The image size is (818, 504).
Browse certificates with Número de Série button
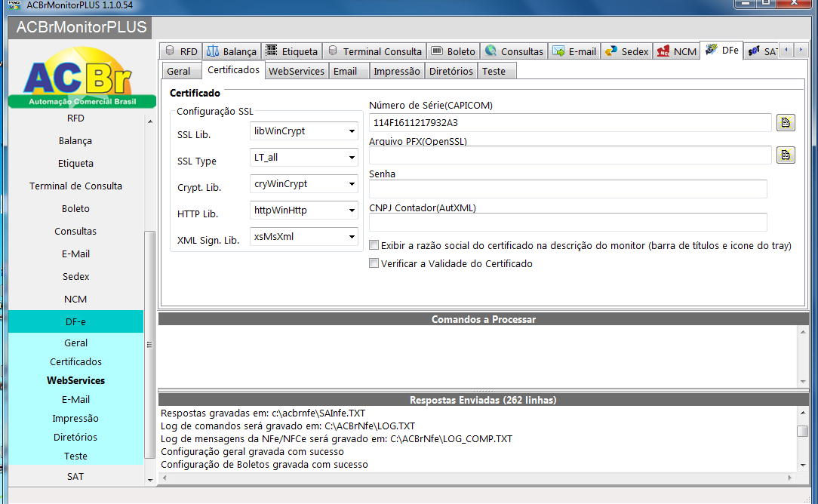pos(786,123)
